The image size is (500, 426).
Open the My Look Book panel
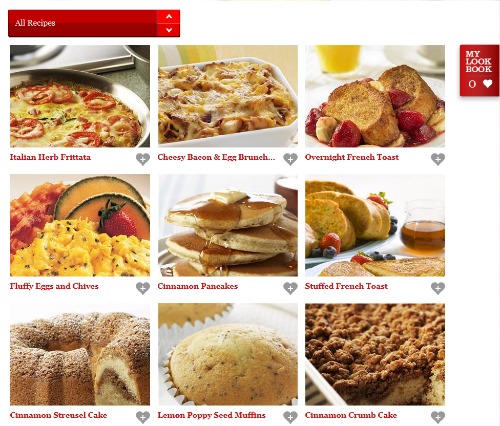pyautogui.click(x=479, y=71)
